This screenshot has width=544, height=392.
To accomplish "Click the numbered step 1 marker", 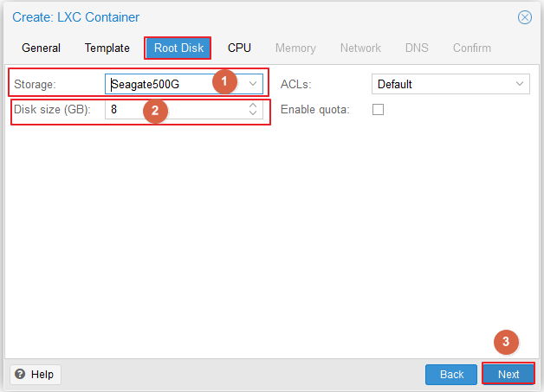I will click(x=224, y=81).
